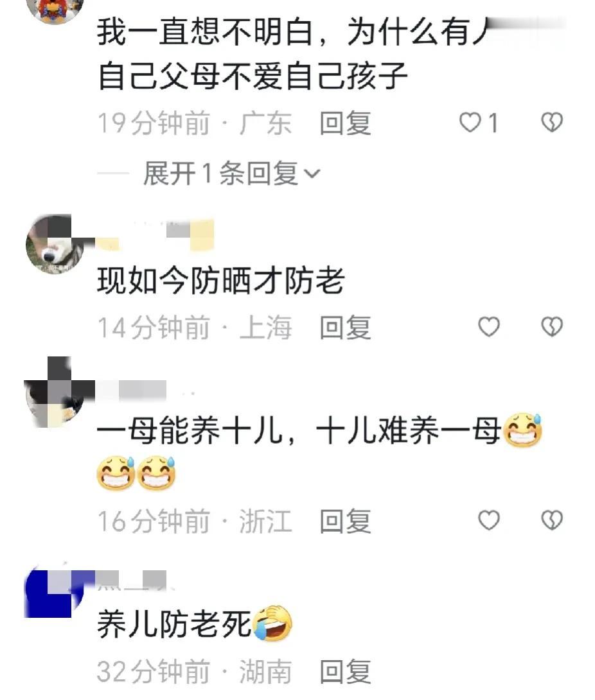Select the comment text 养儿防老死
The height and width of the screenshot is (700, 595).
[x=174, y=624]
